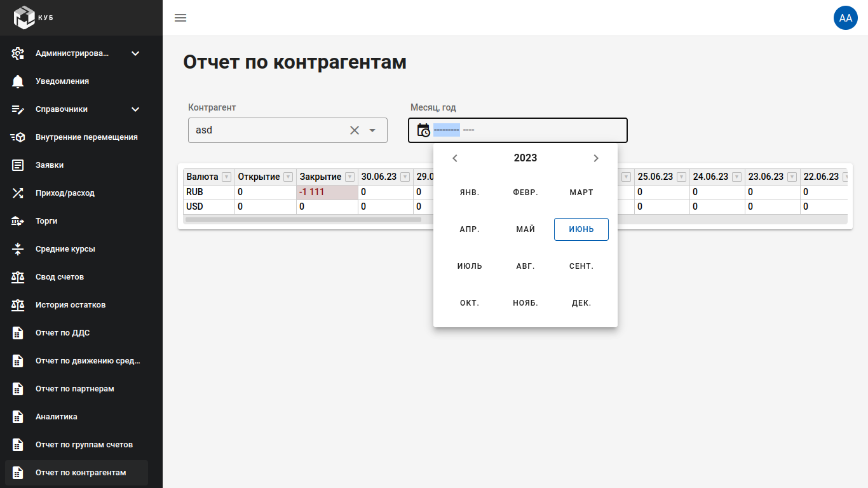This screenshot has width=868, height=488.
Task: Open the AA user avatar
Action: (846, 18)
